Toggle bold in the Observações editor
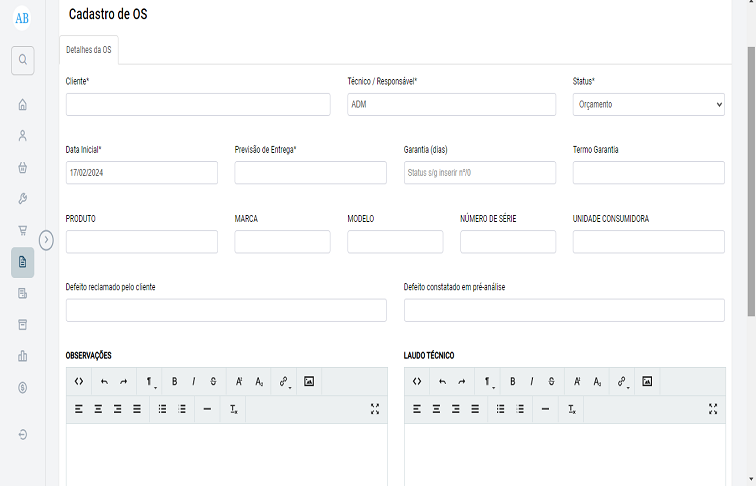Screen dimensions: 756x486 (x=174, y=381)
